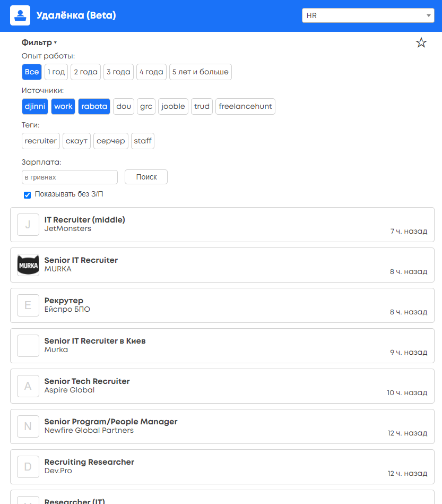Enable the freelancehunt source
The image size is (442, 504).
[246, 106]
